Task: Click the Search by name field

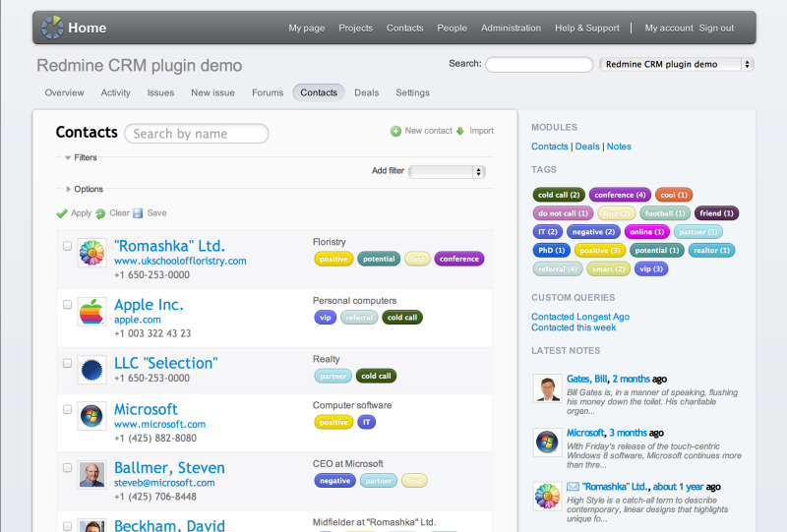Action: pyautogui.click(x=196, y=134)
